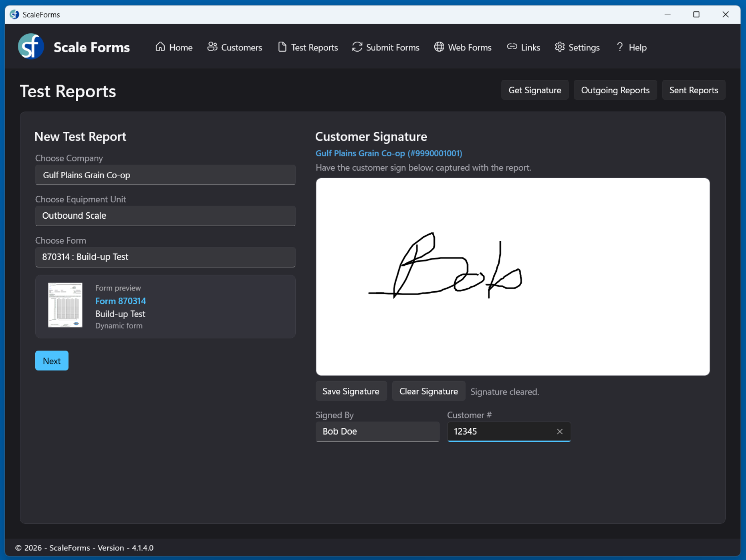Click the Sent Reports button

(693, 90)
